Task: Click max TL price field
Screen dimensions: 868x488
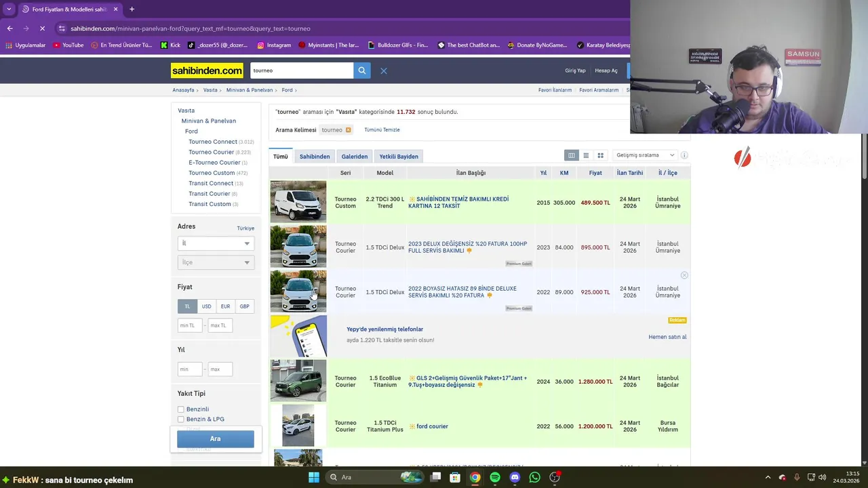Action: [220, 325]
